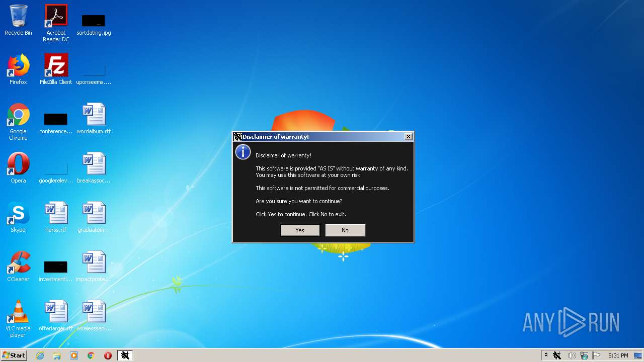Select the uponseems file icon

coord(94,73)
